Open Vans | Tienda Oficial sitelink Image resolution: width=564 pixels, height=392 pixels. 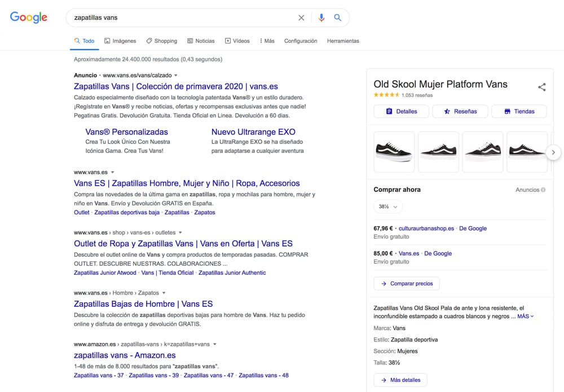[168, 273]
